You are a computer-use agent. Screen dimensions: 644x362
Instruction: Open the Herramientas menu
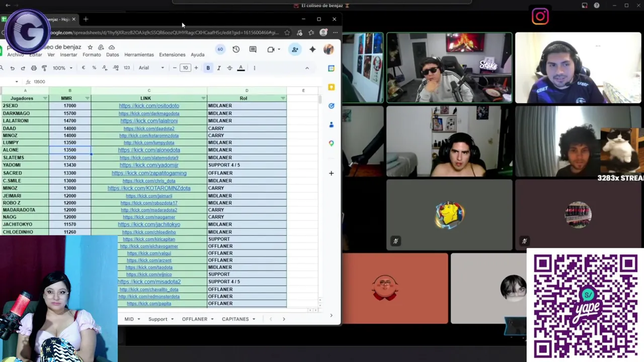pyautogui.click(x=139, y=55)
